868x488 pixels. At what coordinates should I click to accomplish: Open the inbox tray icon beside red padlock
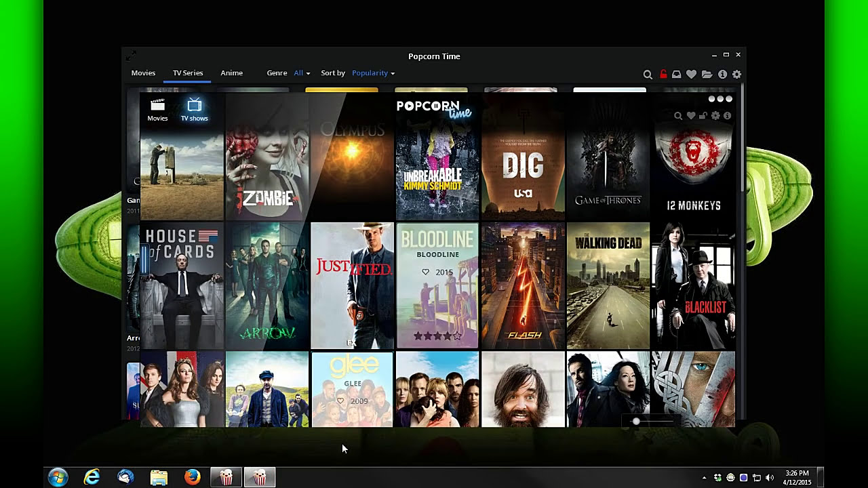tap(676, 74)
